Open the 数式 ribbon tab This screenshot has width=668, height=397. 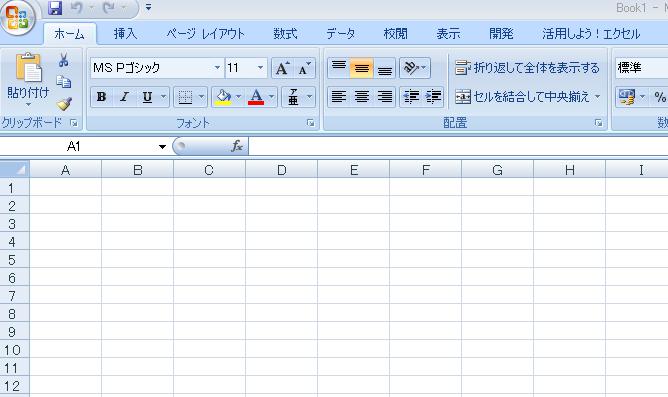coord(285,34)
